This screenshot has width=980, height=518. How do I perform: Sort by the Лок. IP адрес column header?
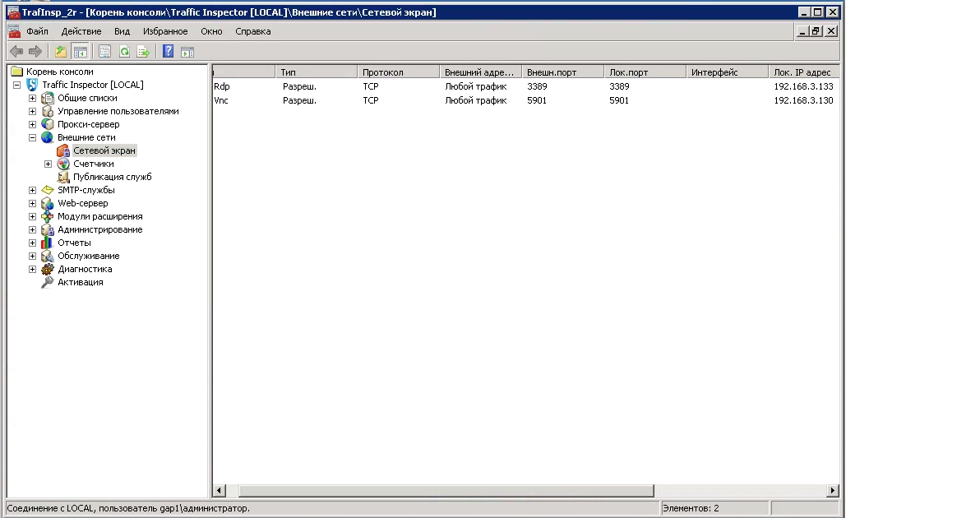coord(804,72)
